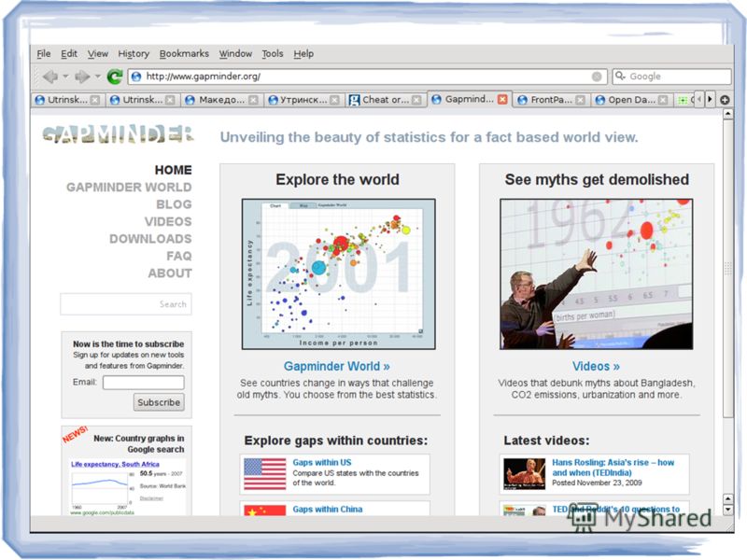The image size is (747, 560).
Task: Open the DOWNLOADS navigation link
Action: pos(150,239)
